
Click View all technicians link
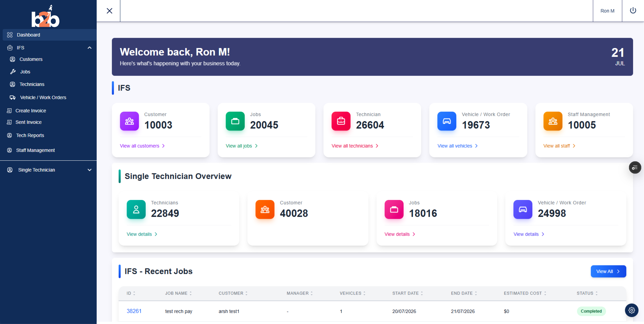coord(355,146)
